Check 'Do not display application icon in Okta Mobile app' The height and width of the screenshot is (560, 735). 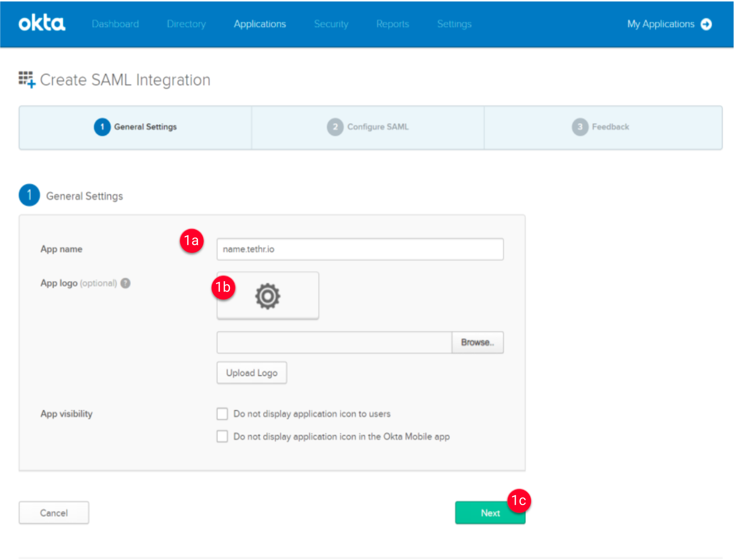tap(222, 437)
